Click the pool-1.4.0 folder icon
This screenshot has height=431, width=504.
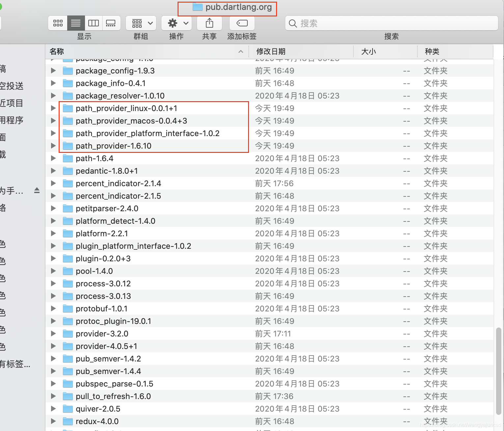68,271
